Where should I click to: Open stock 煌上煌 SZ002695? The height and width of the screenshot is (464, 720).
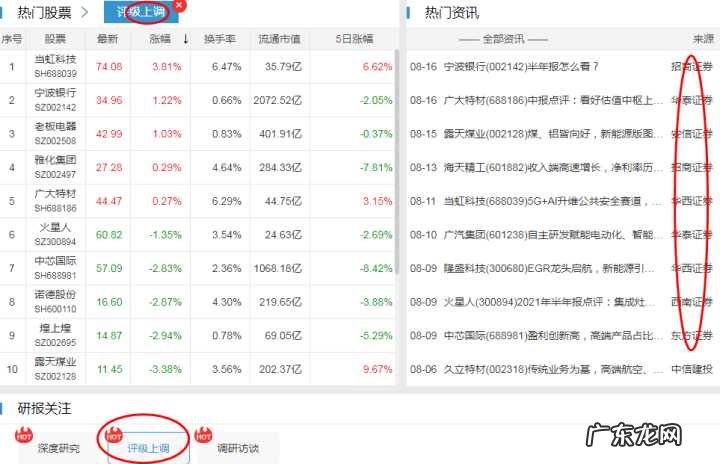pyautogui.click(x=56, y=335)
